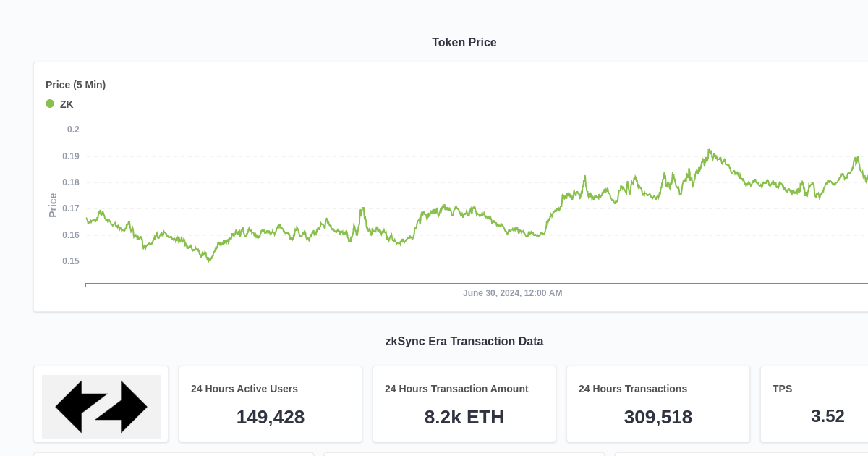The image size is (868, 456).
Task: Click the TPS value showing 3.52
Action: click(x=827, y=416)
